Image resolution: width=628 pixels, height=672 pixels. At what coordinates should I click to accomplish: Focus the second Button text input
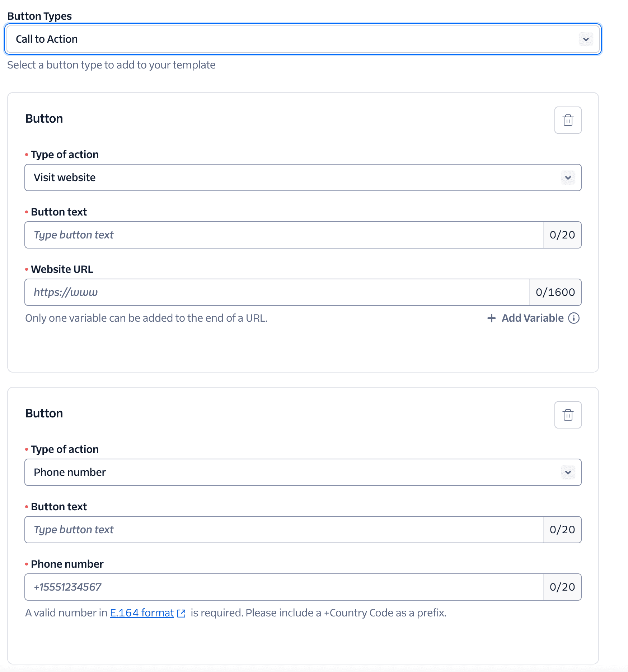click(251, 530)
